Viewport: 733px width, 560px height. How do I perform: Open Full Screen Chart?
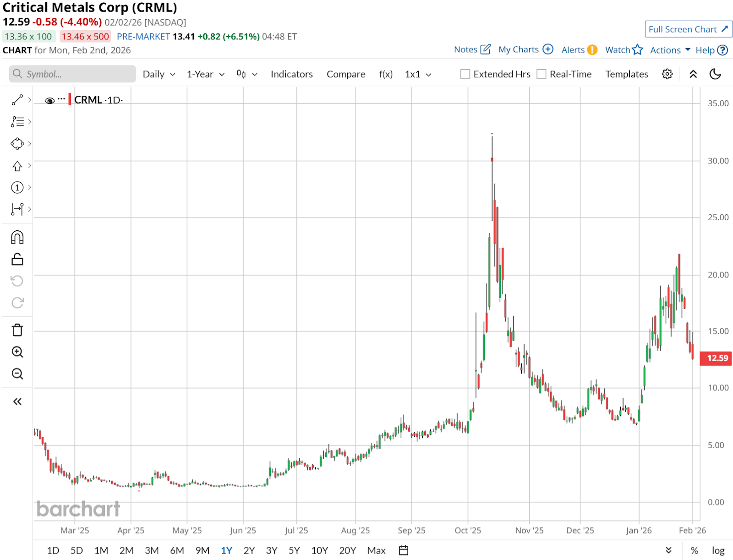(689, 29)
